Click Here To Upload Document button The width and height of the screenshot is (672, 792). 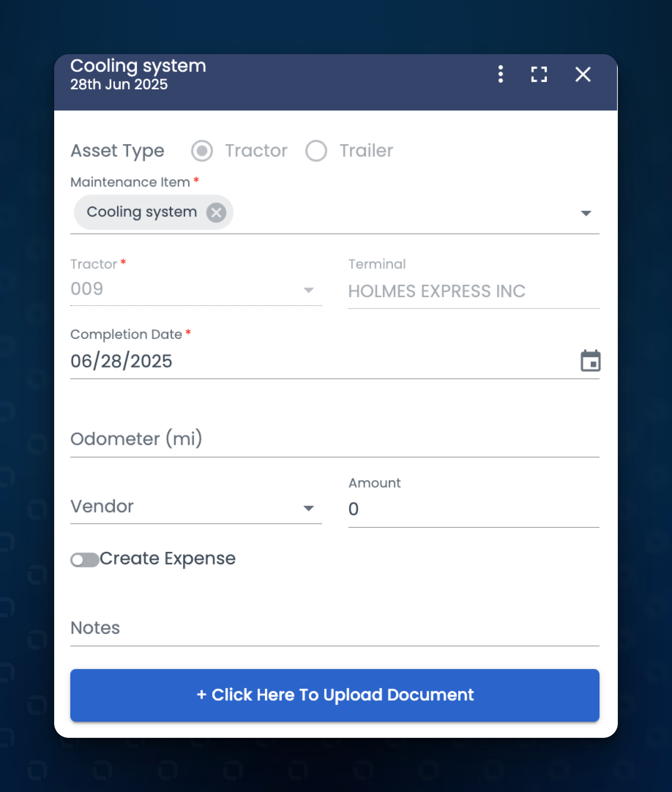click(335, 695)
